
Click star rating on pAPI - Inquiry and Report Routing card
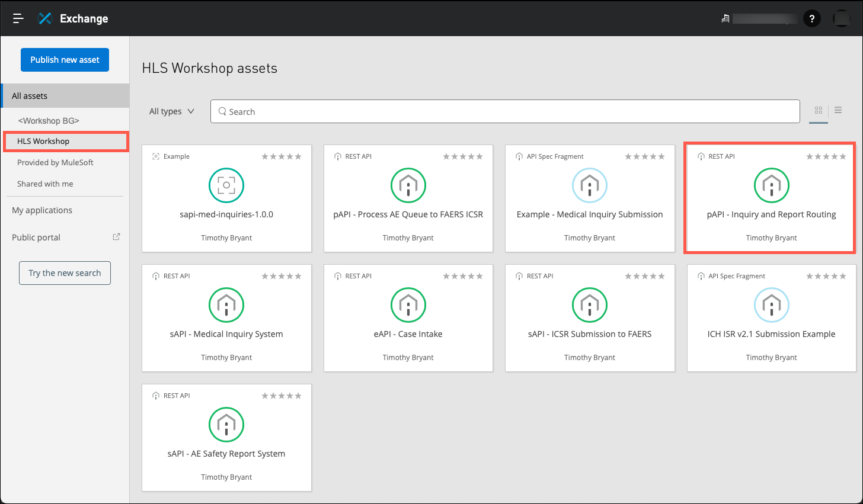coord(826,156)
